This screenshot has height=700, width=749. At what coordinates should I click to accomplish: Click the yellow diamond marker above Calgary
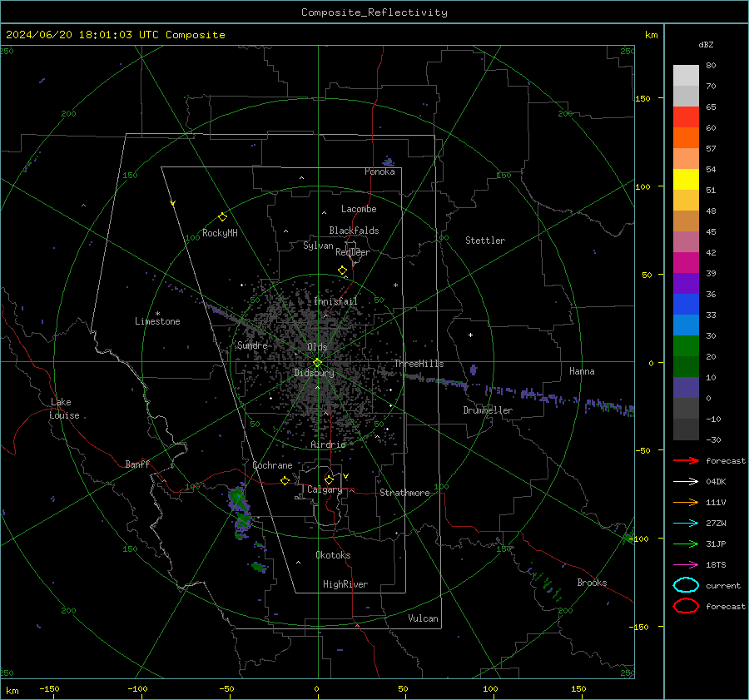(x=329, y=479)
